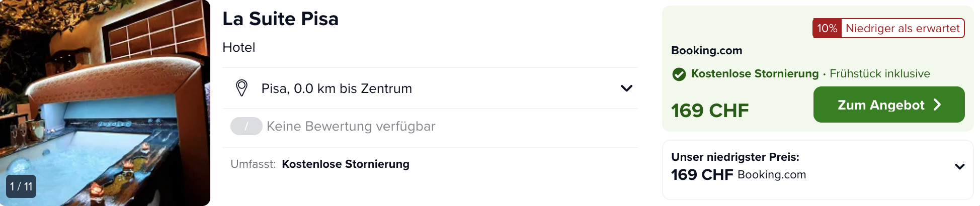
Task: Expand the Unser niedrigster Preis dropdown
Action: pyautogui.click(x=959, y=166)
